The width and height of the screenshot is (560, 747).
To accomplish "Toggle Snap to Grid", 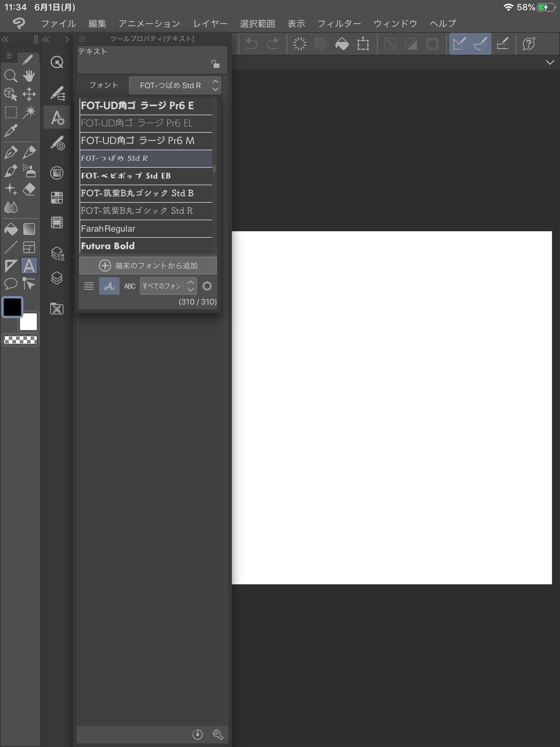I will (502, 44).
